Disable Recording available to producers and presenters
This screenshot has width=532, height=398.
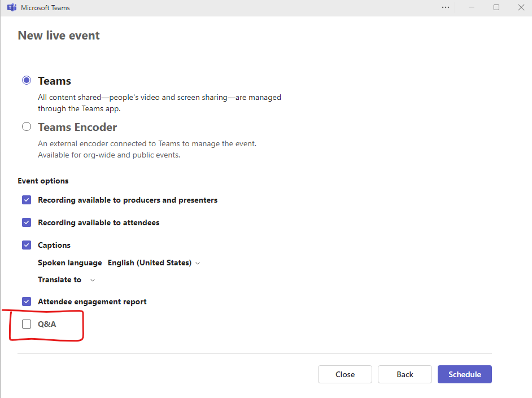[26, 199]
